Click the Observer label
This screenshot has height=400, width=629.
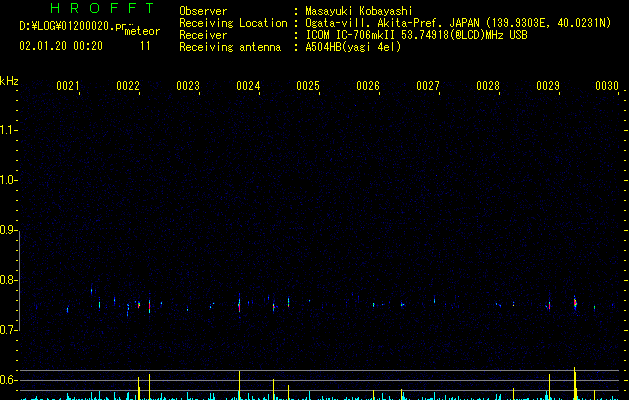click(x=203, y=11)
